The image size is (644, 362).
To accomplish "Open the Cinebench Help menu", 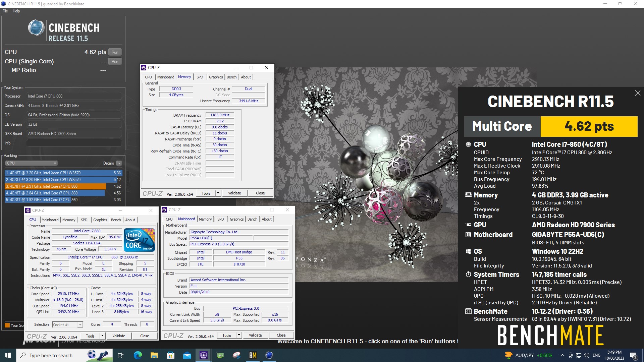I will tap(16, 11).
